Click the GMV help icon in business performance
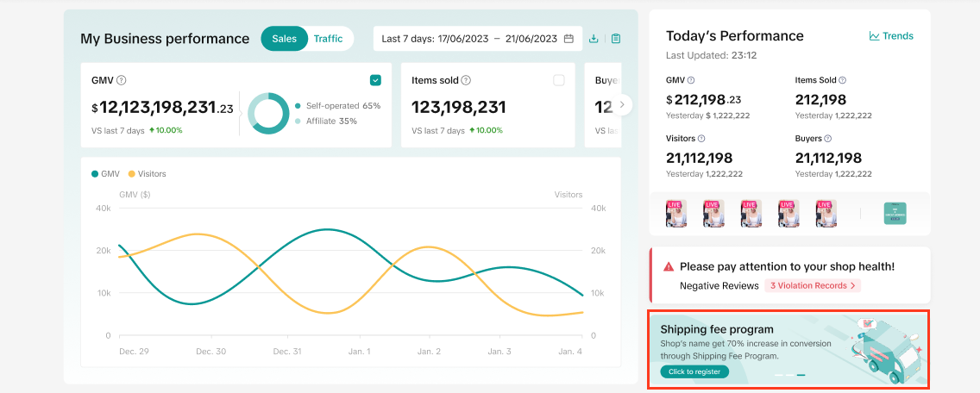 (x=122, y=80)
